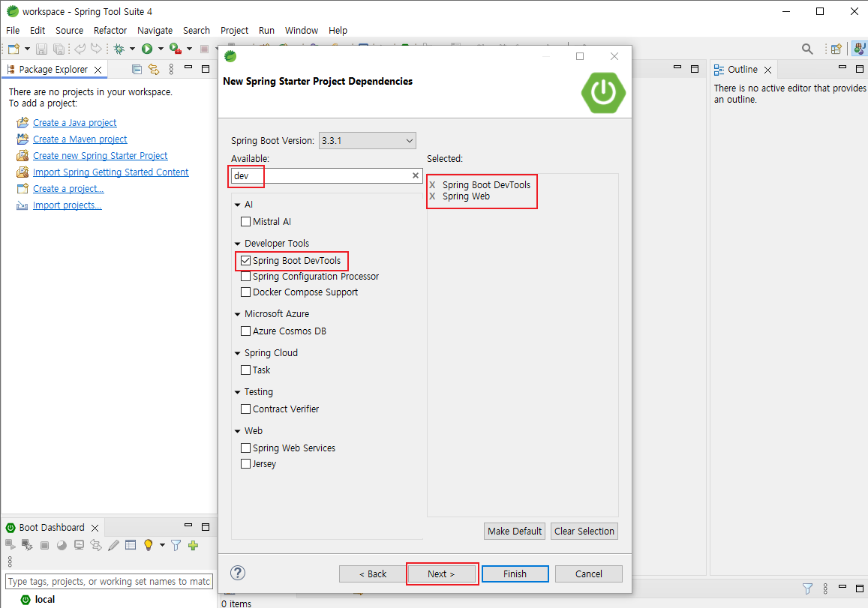The width and height of the screenshot is (868, 608).
Task: Click the Finish button
Action: (x=515, y=574)
